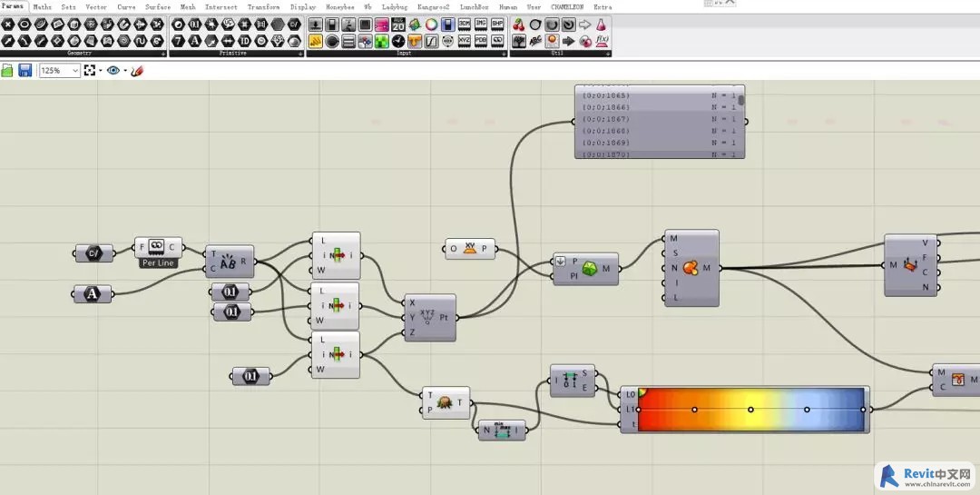Expand the Input panel with plus button
The image size is (980, 495).
pyautogui.click(x=502, y=54)
